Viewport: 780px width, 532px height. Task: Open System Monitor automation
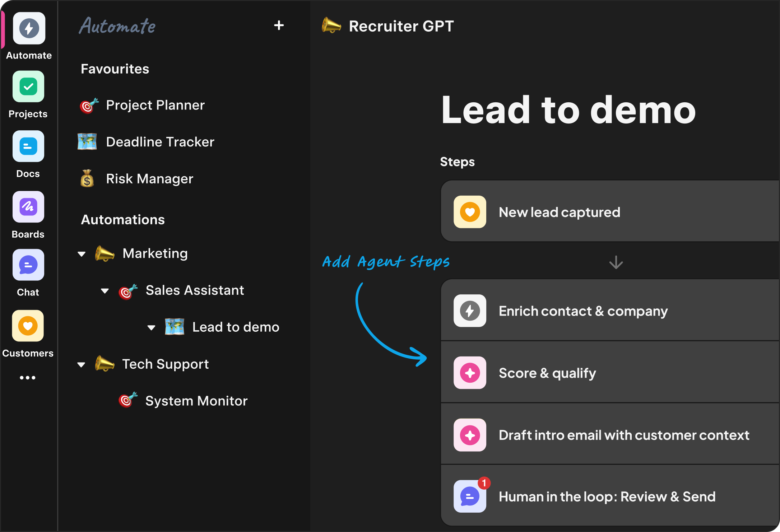pos(196,401)
